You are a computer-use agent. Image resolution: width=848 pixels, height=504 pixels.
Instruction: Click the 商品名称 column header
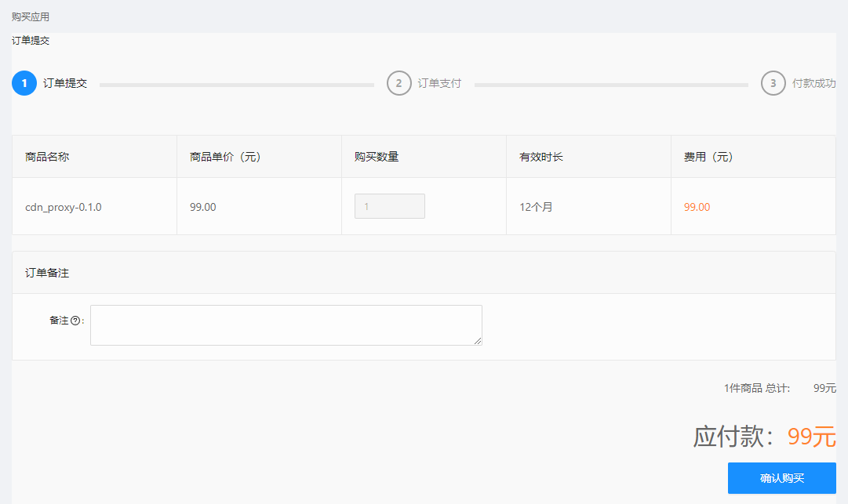pyautogui.click(x=47, y=157)
